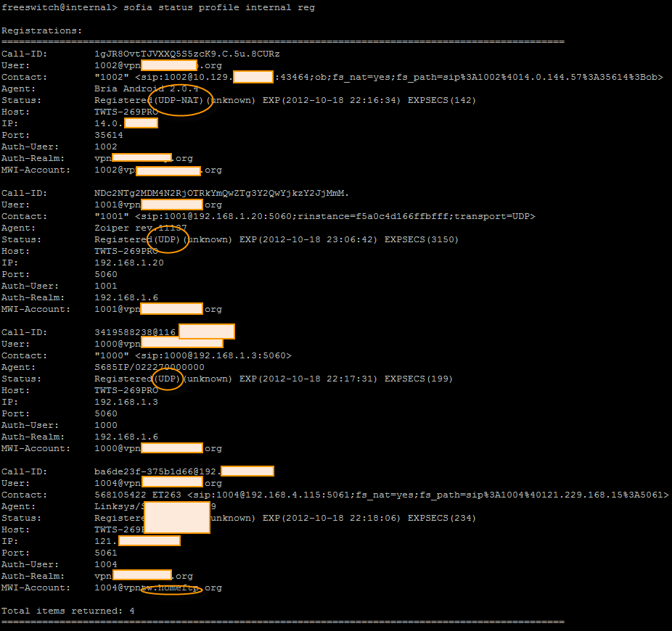Click the Zoiper agent line
The image size is (672, 631).
point(140,228)
